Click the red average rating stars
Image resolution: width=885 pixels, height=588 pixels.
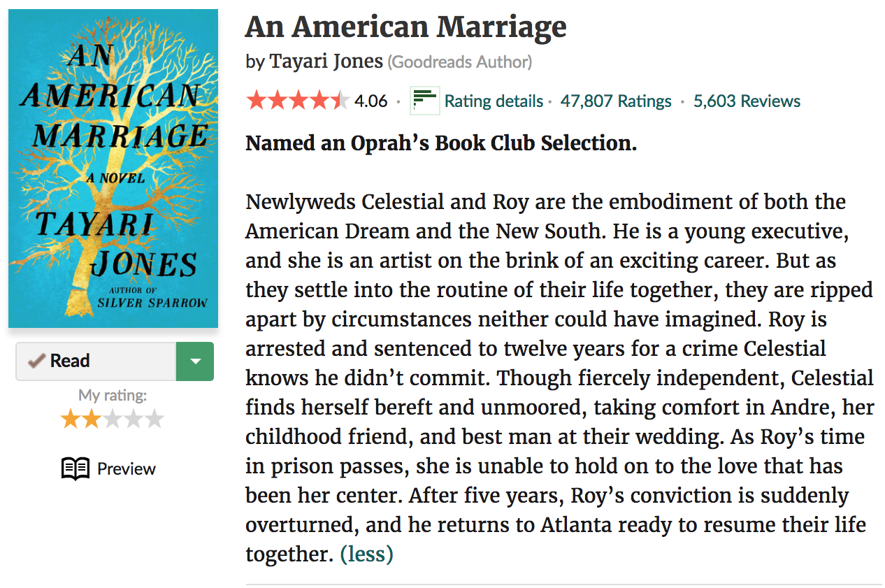[x=298, y=101]
